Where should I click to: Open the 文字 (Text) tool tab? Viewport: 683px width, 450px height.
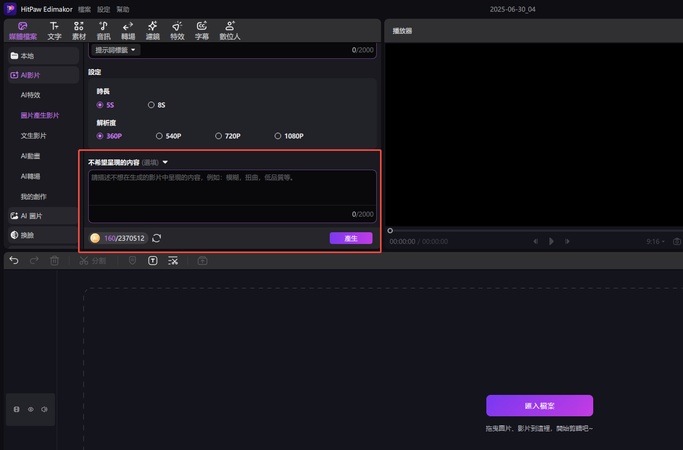[x=54, y=30]
